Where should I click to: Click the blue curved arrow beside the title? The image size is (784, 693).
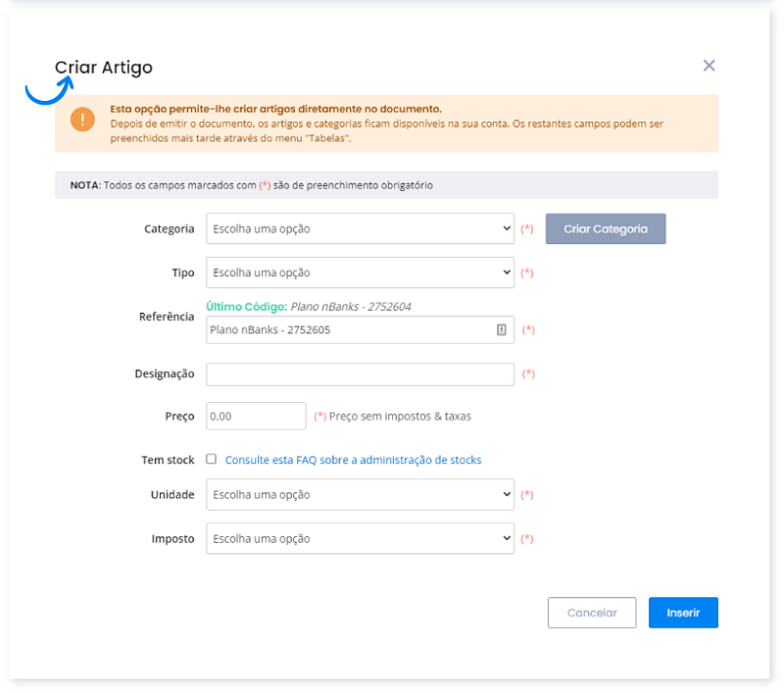pos(47,90)
